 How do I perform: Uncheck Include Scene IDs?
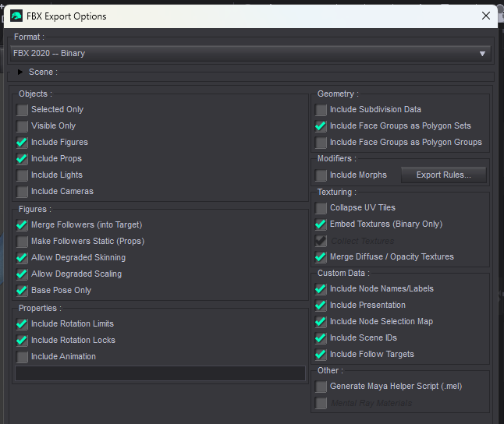[321, 338]
